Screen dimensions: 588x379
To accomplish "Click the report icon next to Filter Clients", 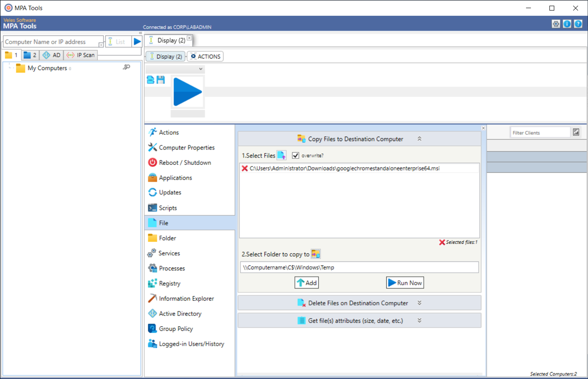I will coord(576,132).
